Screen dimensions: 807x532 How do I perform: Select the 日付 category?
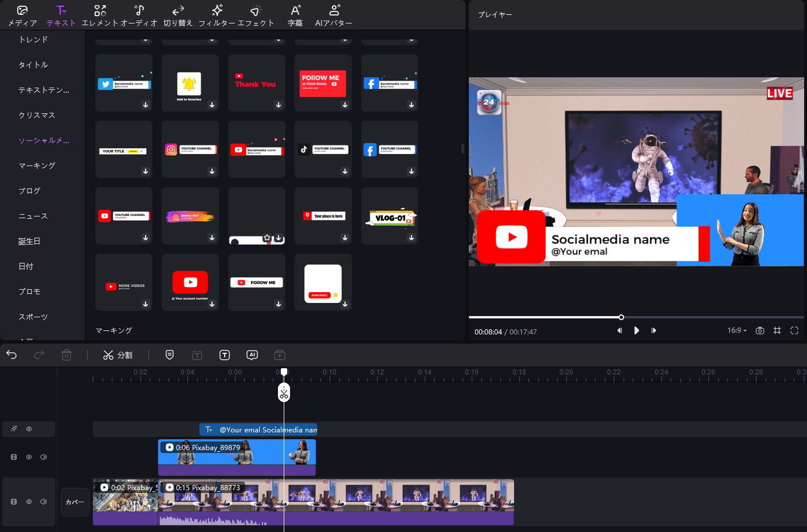tap(26, 266)
